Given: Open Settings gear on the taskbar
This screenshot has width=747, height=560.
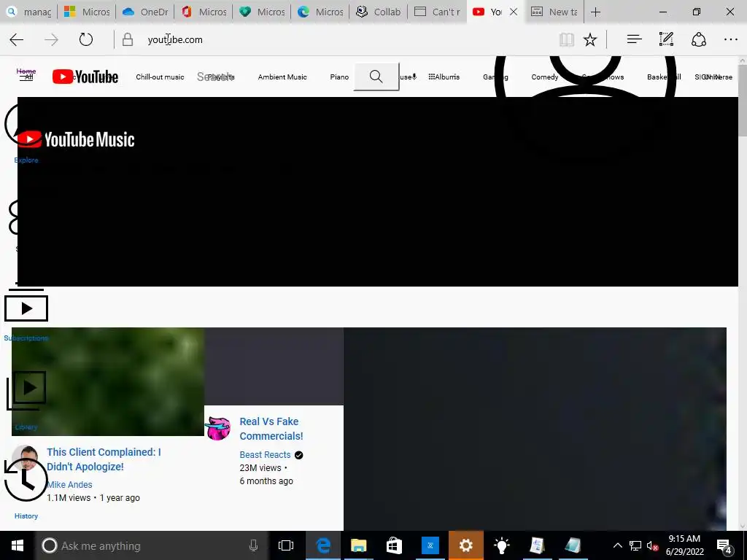Looking at the screenshot, I should pos(466,545).
